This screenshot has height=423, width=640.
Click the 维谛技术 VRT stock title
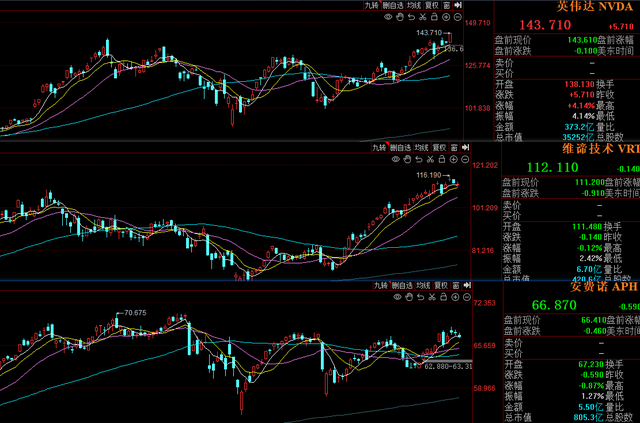point(601,148)
